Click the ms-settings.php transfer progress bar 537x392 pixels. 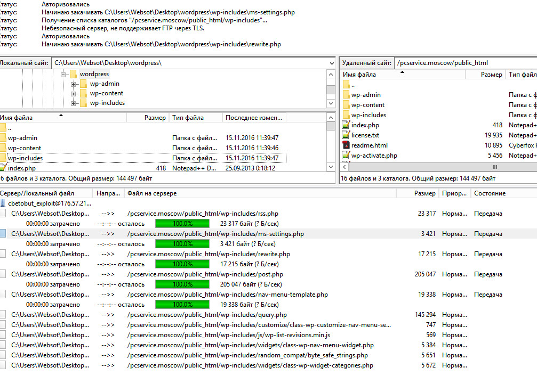tap(182, 244)
